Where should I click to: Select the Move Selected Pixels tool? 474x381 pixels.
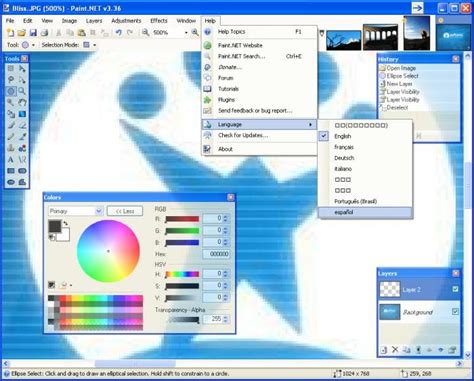(22, 69)
